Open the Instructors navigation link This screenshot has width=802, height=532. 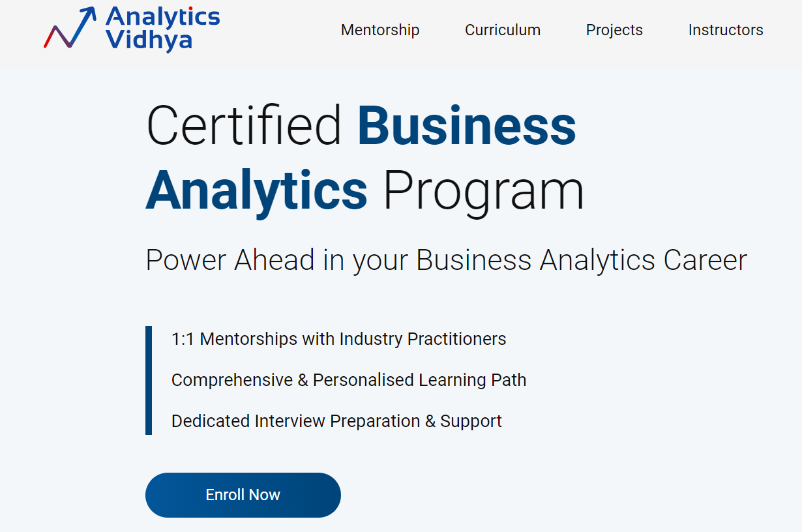click(x=726, y=30)
